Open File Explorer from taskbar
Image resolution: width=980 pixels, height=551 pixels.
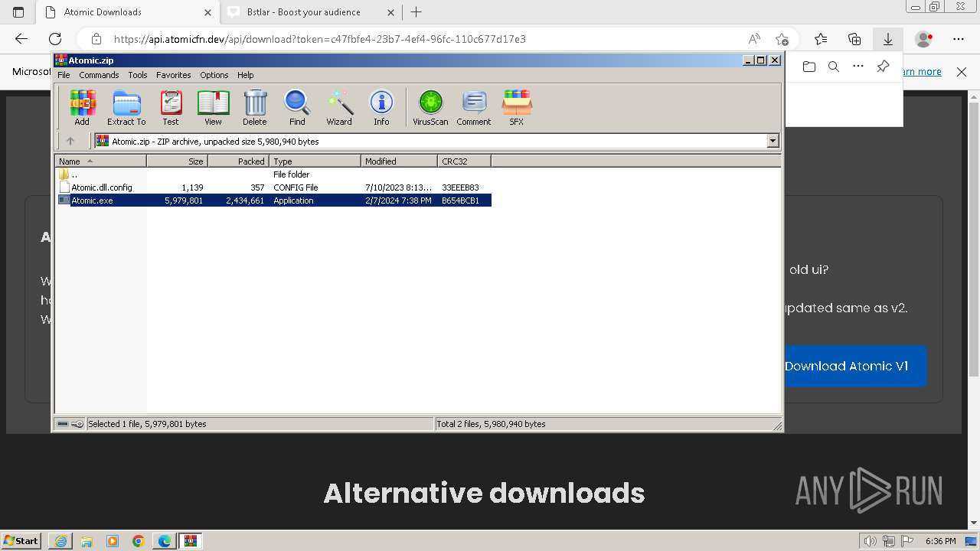pyautogui.click(x=87, y=541)
